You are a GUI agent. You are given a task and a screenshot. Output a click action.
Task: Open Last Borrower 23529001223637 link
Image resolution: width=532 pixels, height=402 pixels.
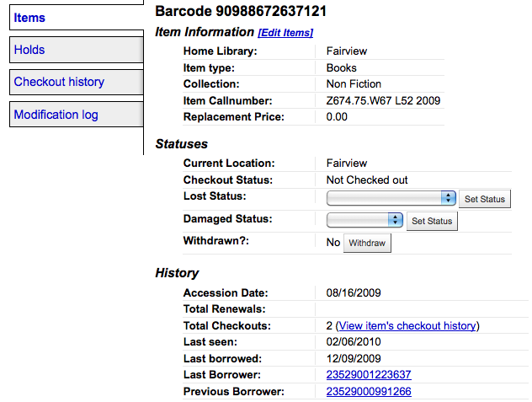click(x=369, y=374)
